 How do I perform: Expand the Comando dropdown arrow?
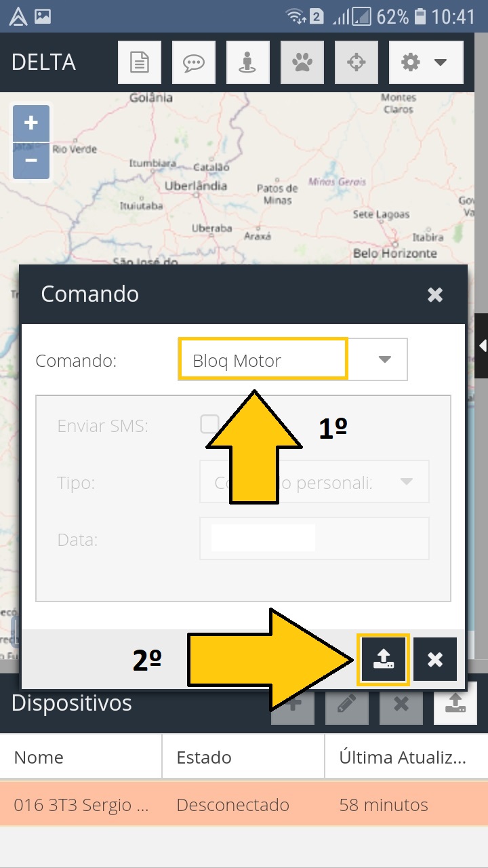385,360
